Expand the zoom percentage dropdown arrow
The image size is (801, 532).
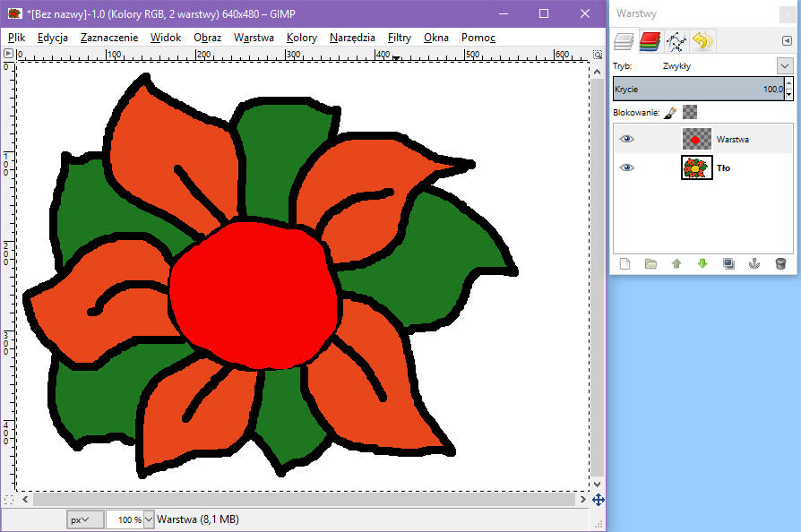pyautogui.click(x=149, y=519)
